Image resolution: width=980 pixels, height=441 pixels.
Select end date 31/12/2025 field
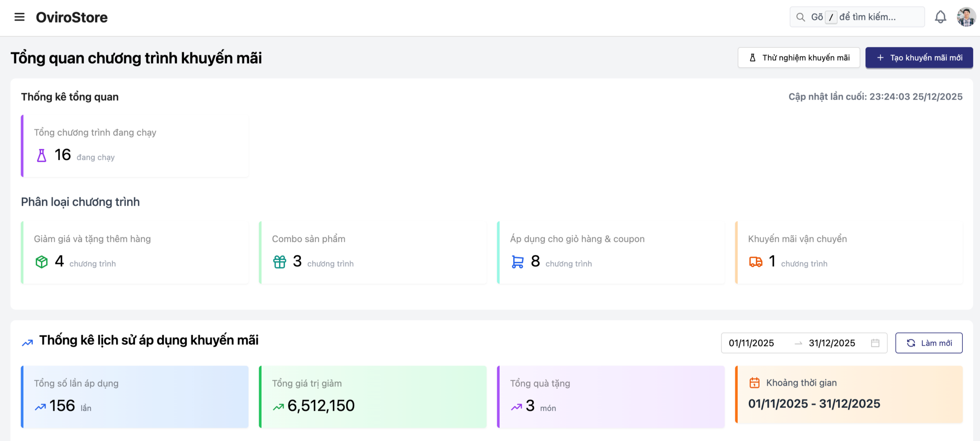tap(831, 343)
